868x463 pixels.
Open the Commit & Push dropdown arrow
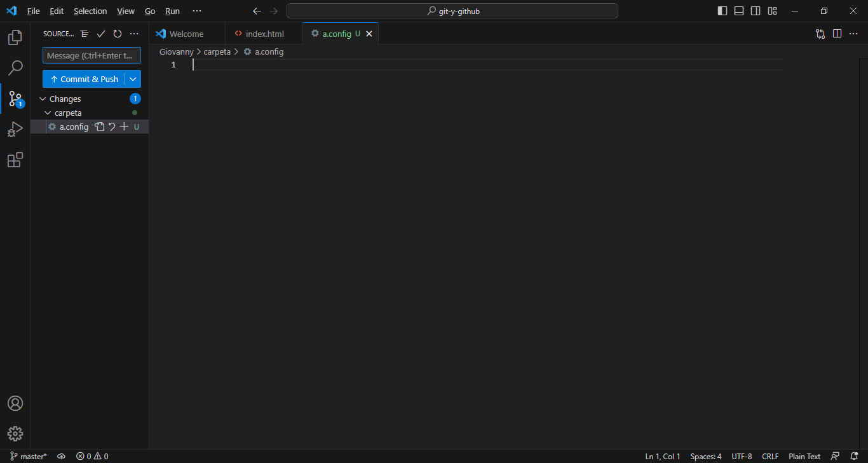coord(133,79)
